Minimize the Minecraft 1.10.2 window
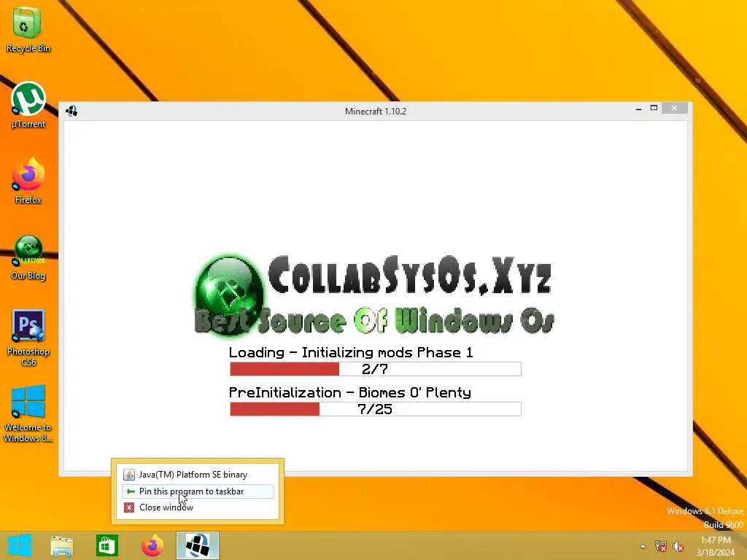747x560 pixels. [638, 109]
